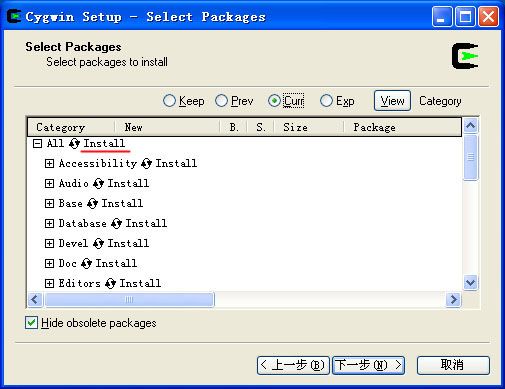Click the New column header
This screenshot has width=505, height=389.
click(167, 127)
